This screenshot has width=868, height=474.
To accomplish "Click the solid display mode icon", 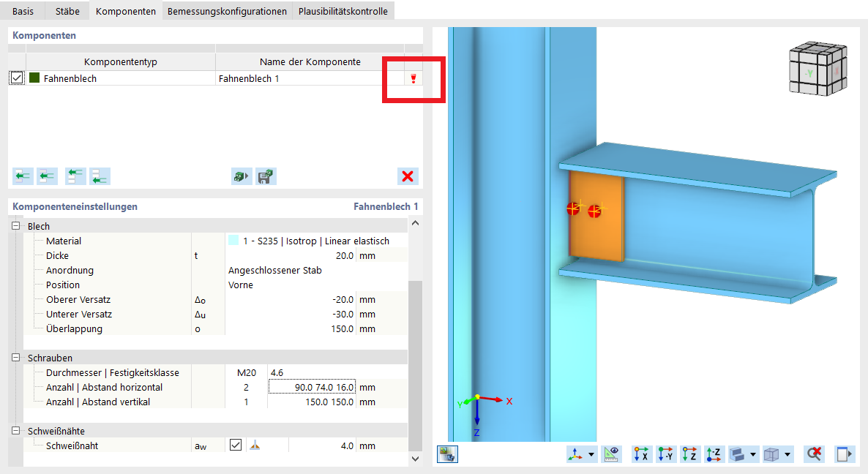I will [737, 454].
